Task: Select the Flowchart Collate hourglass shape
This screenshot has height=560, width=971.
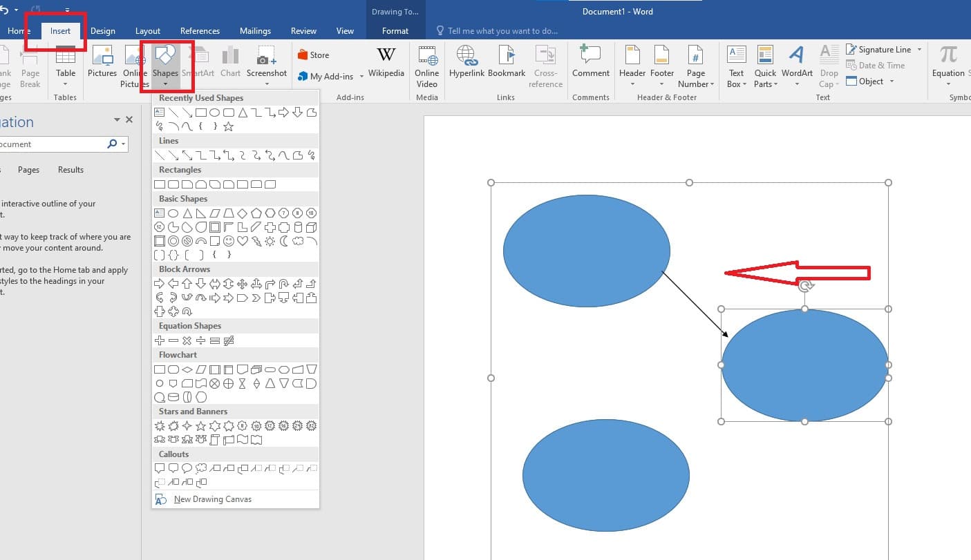Action: click(242, 383)
